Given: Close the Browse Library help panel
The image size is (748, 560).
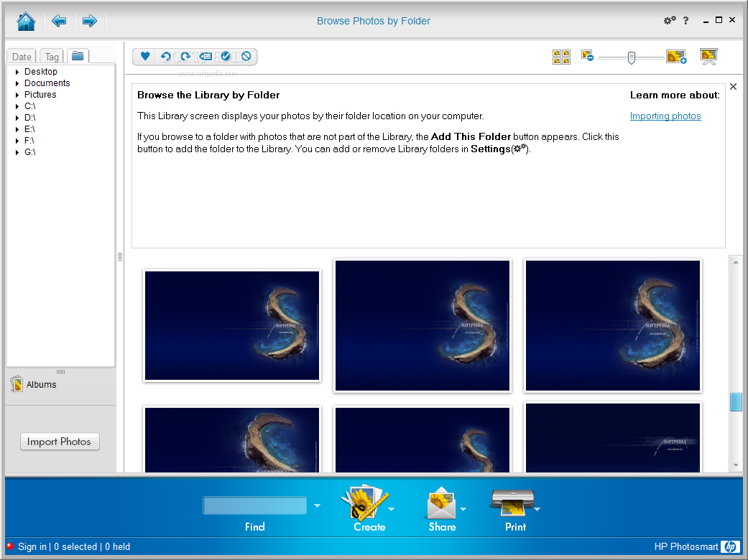Looking at the screenshot, I should pyautogui.click(x=733, y=86).
